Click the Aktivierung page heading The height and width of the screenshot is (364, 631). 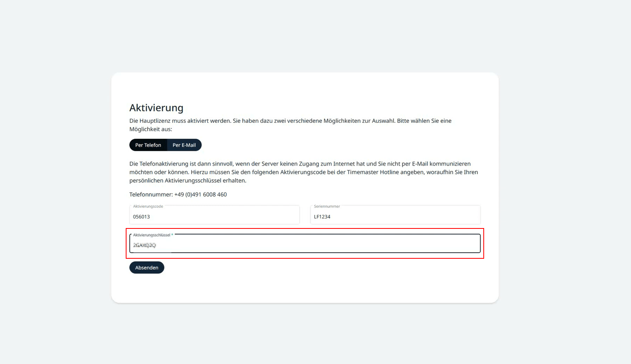point(156,108)
